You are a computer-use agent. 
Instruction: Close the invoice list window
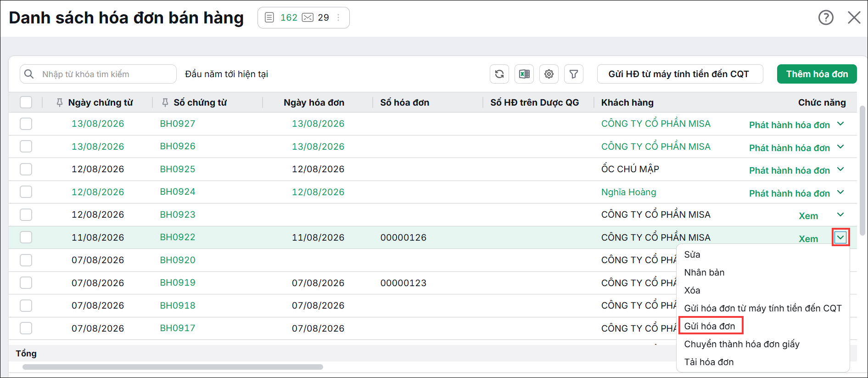point(854,17)
